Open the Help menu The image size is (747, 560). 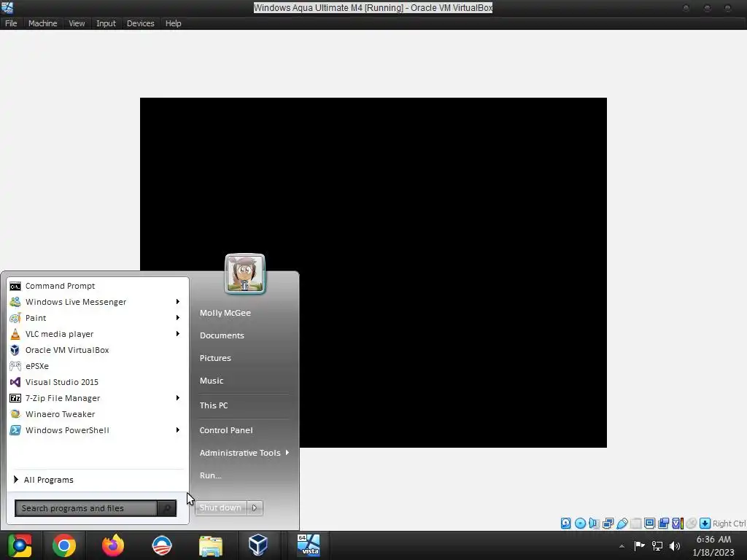173,23
